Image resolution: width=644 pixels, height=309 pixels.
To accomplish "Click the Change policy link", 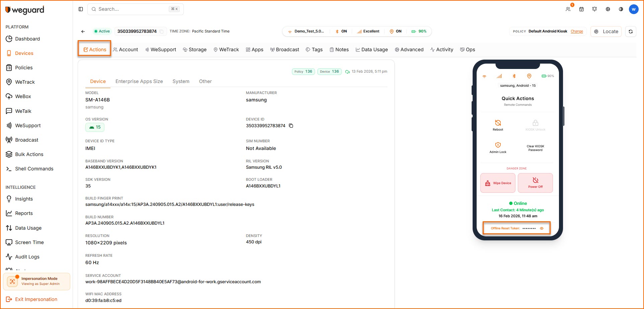I will pos(577,31).
